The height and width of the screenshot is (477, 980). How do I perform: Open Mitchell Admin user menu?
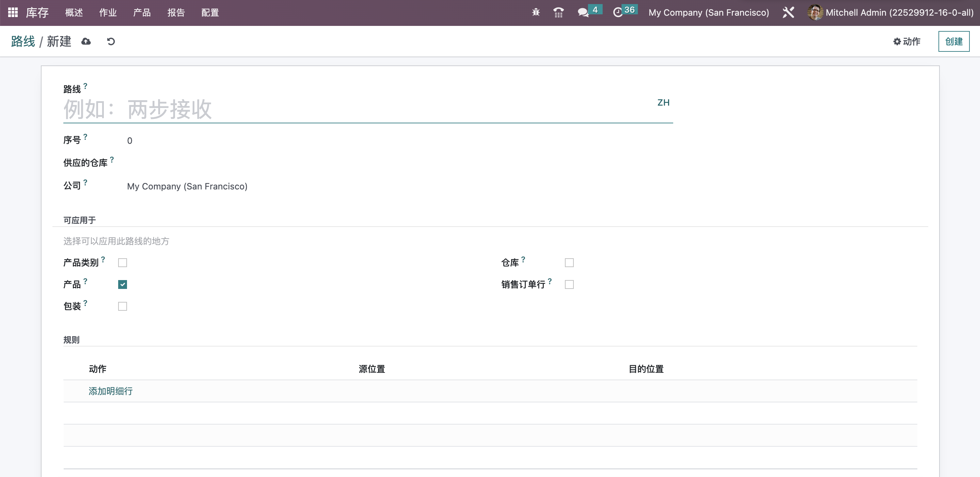[x=890, y=13]
